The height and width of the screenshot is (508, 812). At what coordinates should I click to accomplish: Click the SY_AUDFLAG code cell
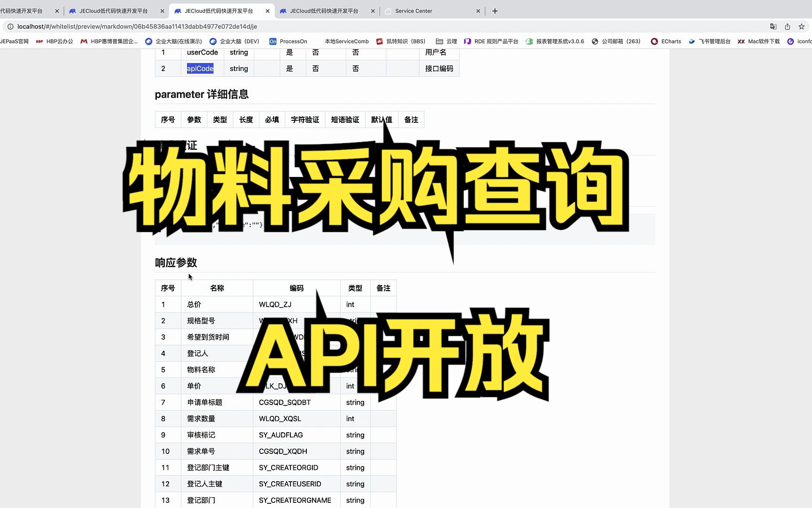click(297, 435)
